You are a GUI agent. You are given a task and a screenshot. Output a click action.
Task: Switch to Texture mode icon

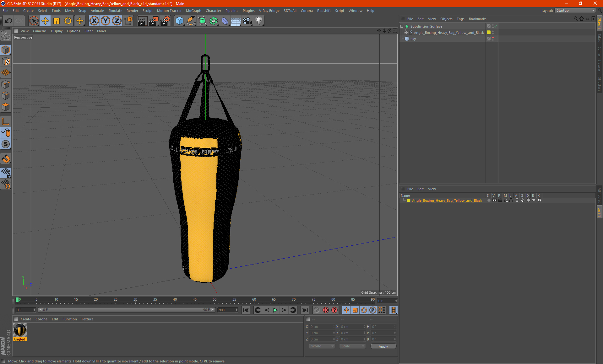6,62
